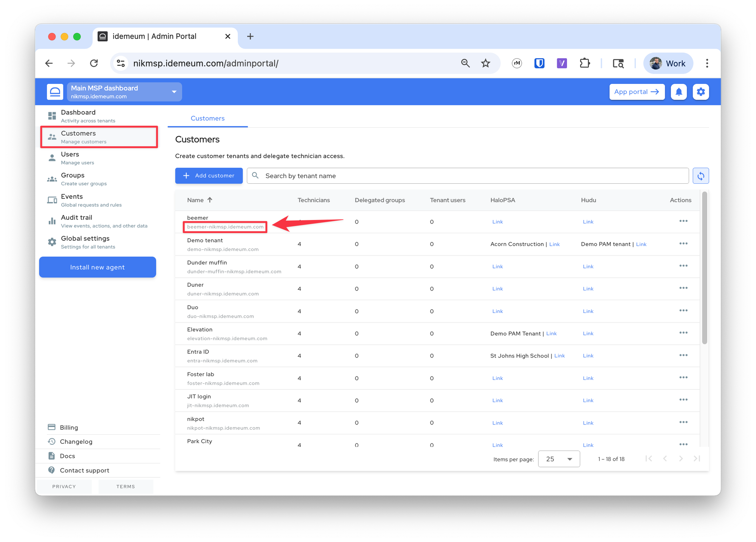Click HaloPSA Link for Acorn Construction
756x542 pixels.
tap(554, 244)
